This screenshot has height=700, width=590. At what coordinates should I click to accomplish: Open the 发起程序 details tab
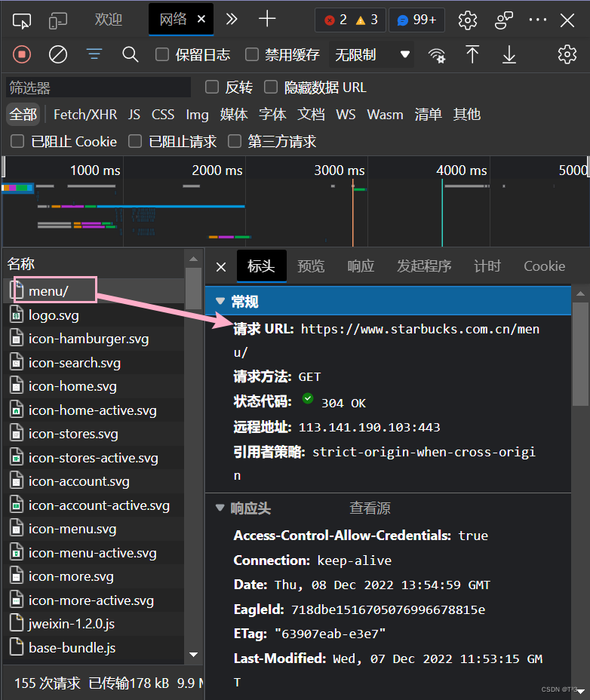[x=424, y=266]
